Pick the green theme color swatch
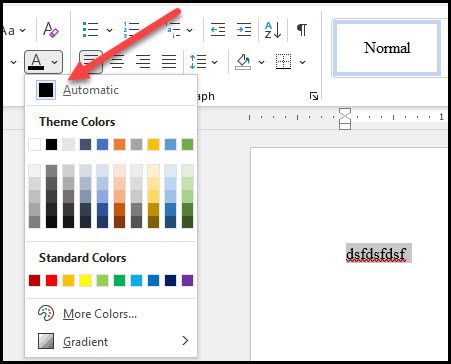This screenshot has height=364, width=451. coord(187,145)
